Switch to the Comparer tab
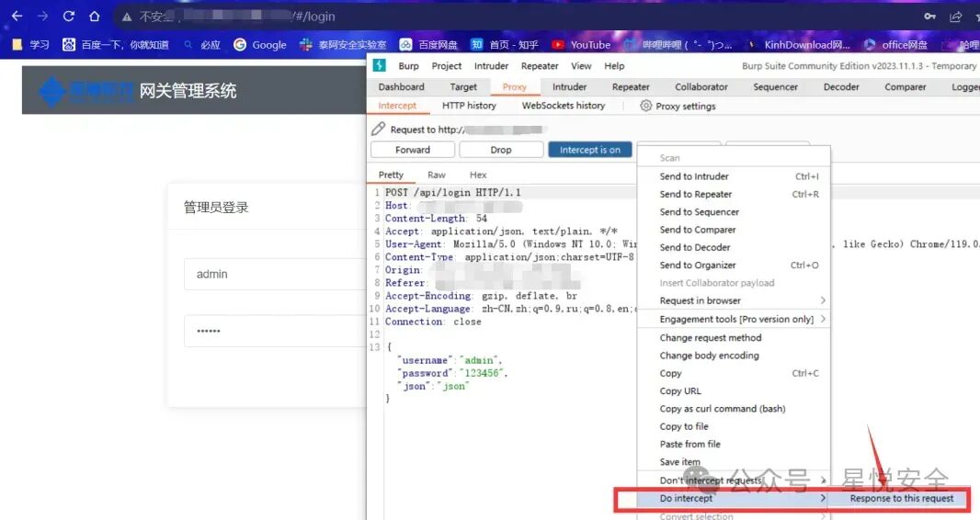The height and width of the screenshot is (520, 980). [905, 86]
